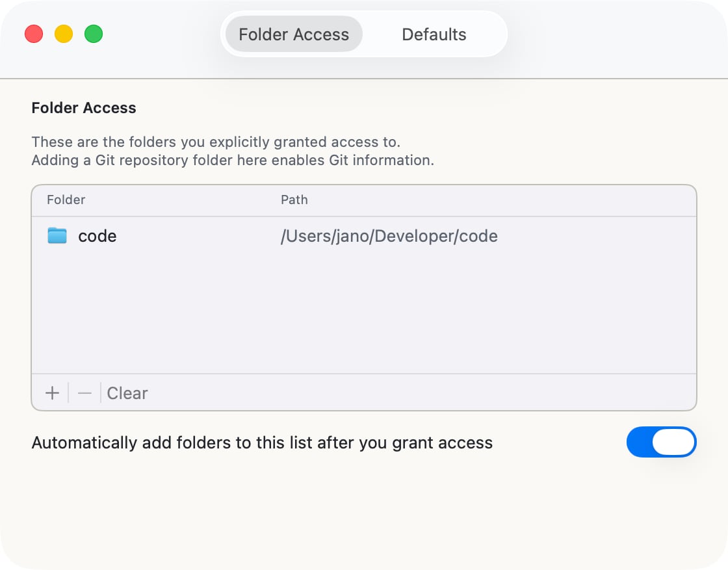The height and width of the screenshot is (570, 728).
Task: Select the Folder Access tab
Action: 293,34
